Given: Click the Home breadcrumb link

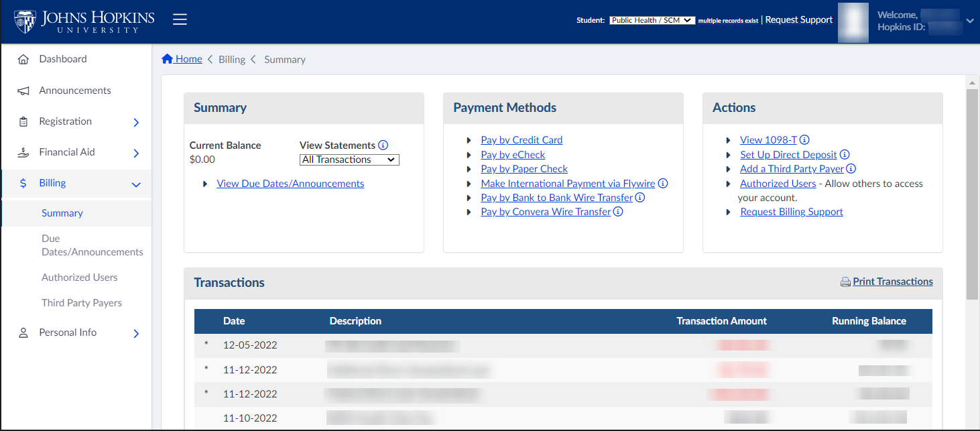Looking at the screenshot, I should pos(182,59).
